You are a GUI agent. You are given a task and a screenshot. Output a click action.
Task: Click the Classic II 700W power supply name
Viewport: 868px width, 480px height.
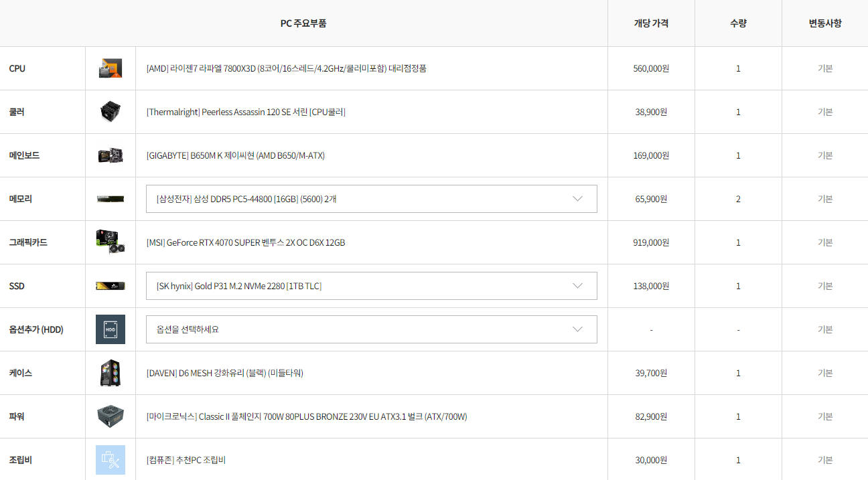(x=307, y=416)
